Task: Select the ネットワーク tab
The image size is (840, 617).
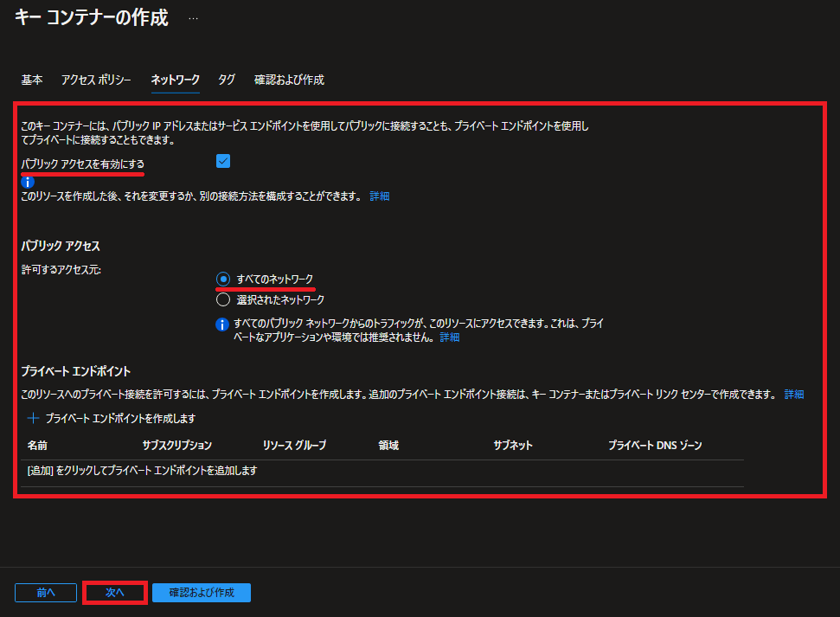Action: coord(175,80)
